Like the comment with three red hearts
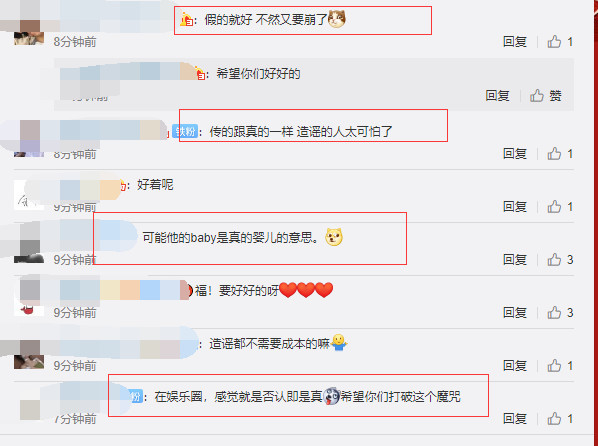The height and width of the screenshot is (446, 598). point(560,313)
